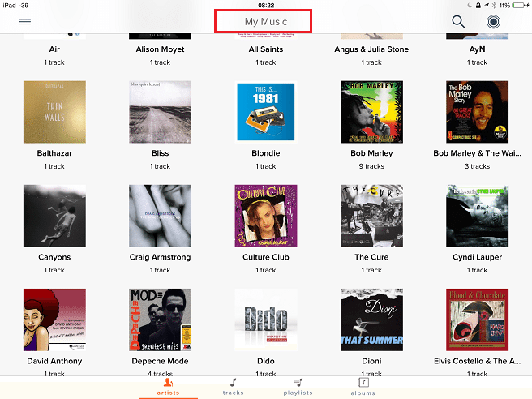Select the tracks note icon

pyautogui.click(x=233, y=383)
